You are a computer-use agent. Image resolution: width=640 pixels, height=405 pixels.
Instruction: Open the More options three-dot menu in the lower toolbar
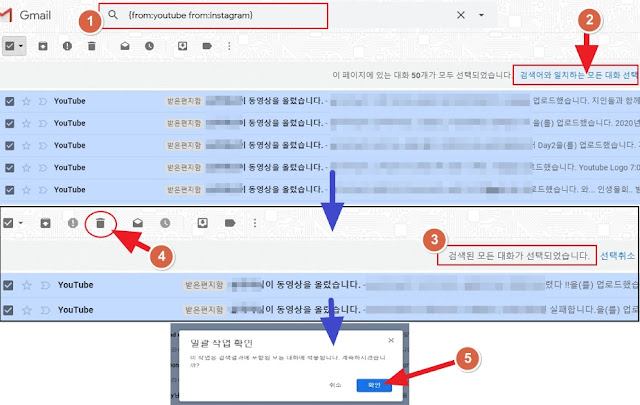[255, 223]
